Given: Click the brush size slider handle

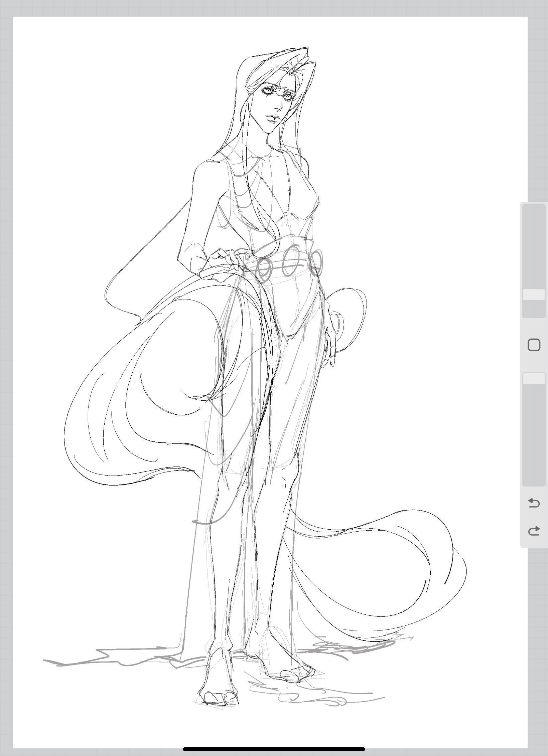Looking at the screenshot, I should click(534, 295).
